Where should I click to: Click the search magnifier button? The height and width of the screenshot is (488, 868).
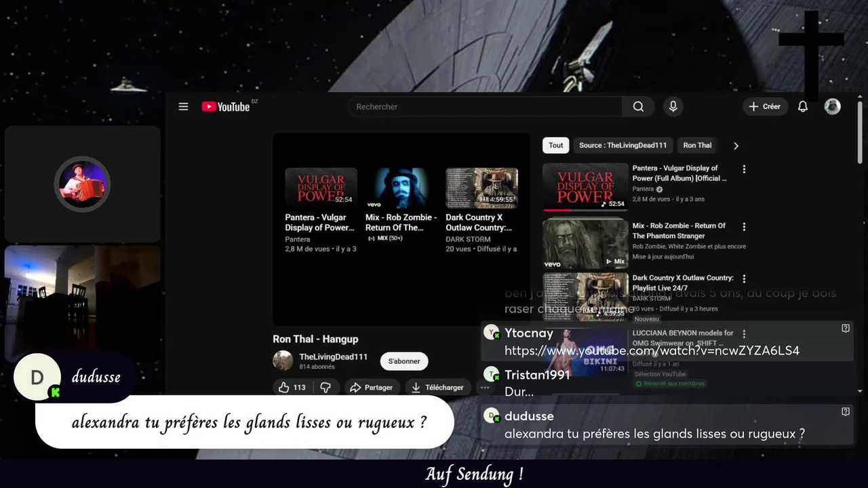click(638, 106)
